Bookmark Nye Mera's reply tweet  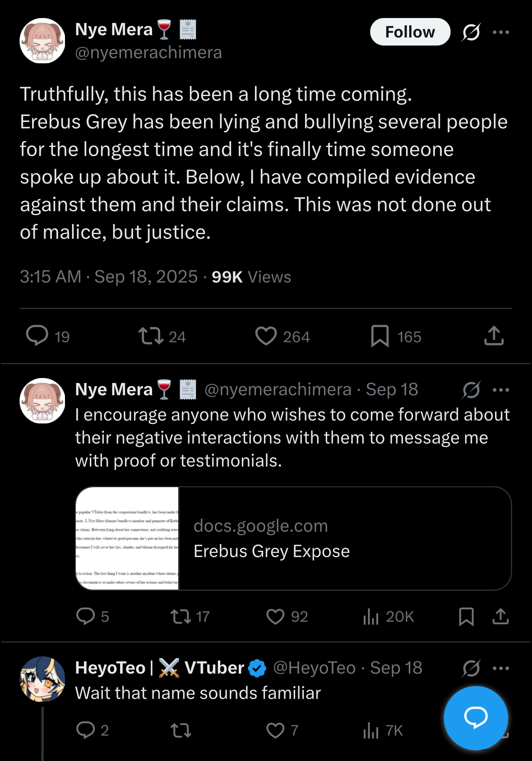(x=466, y=616)
